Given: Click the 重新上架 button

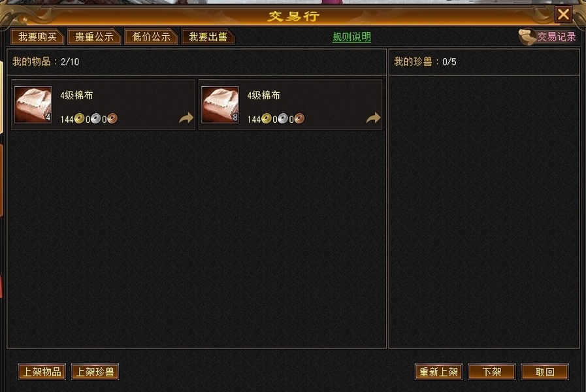Looking at the screenshot, I should [438, 372].
